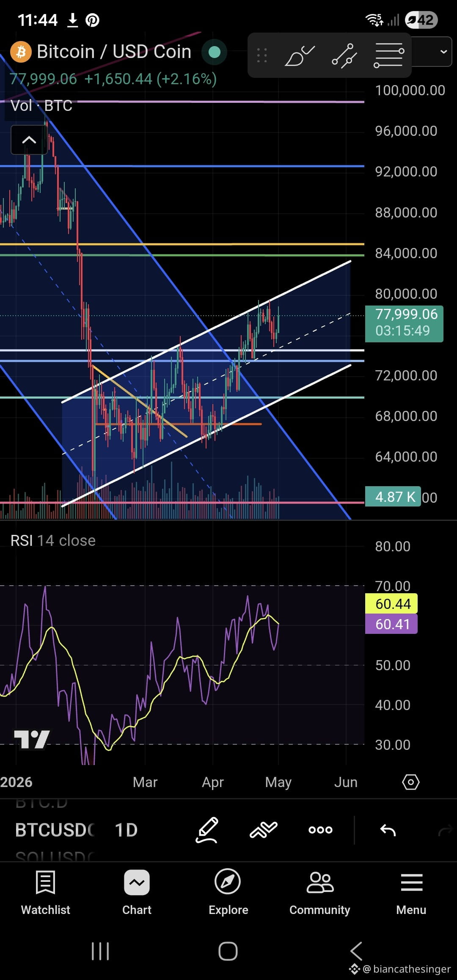Change the 1D timeframe interval
Viewport: 457px width, 980px height.
[126, 830]
